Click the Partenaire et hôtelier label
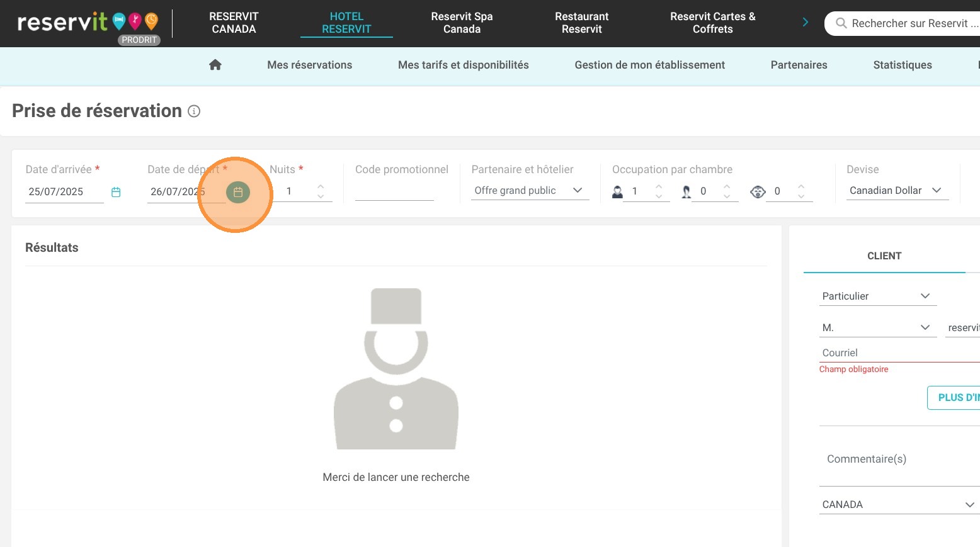 click(x=522, y=169)
